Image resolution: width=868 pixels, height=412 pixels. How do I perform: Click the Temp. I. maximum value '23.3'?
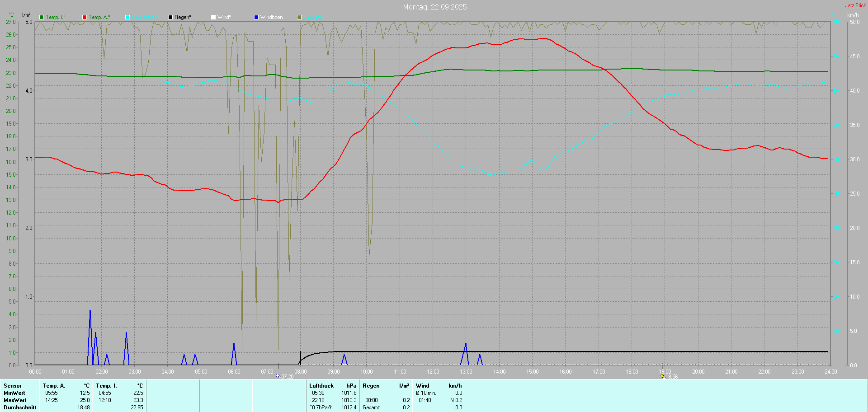pos(138,400)
